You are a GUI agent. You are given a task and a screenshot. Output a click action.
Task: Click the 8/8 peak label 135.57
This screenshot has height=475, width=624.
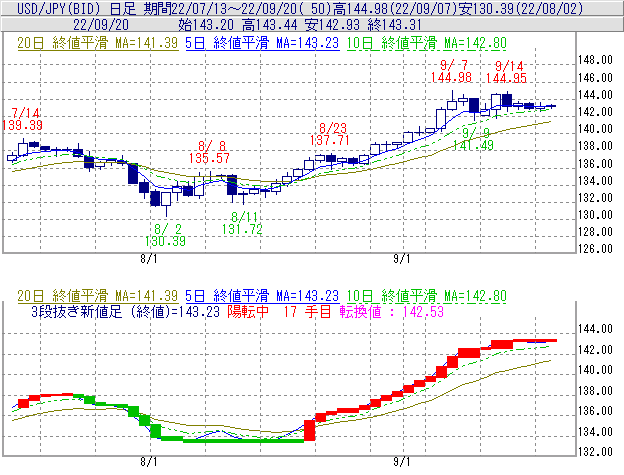coord(210,158)
